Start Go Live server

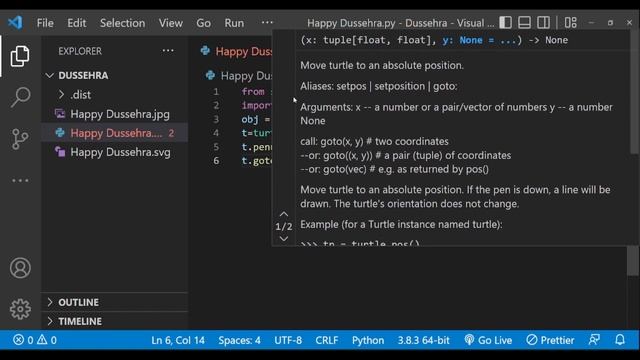(488, 340)
